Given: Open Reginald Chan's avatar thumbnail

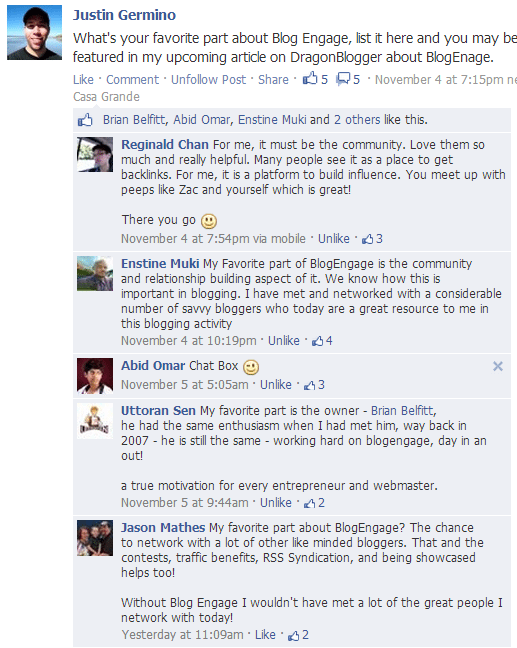Looking at the screenshot, I should 95,155.
